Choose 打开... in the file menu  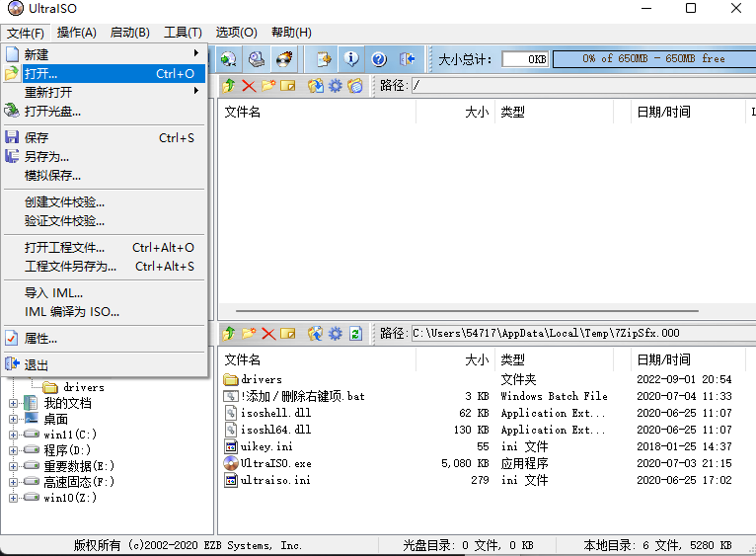tap(105, 74)
